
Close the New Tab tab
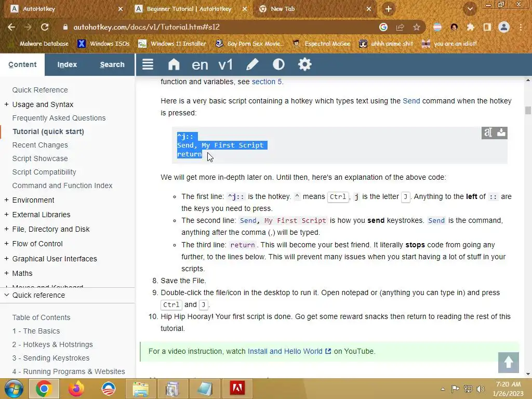369,9
